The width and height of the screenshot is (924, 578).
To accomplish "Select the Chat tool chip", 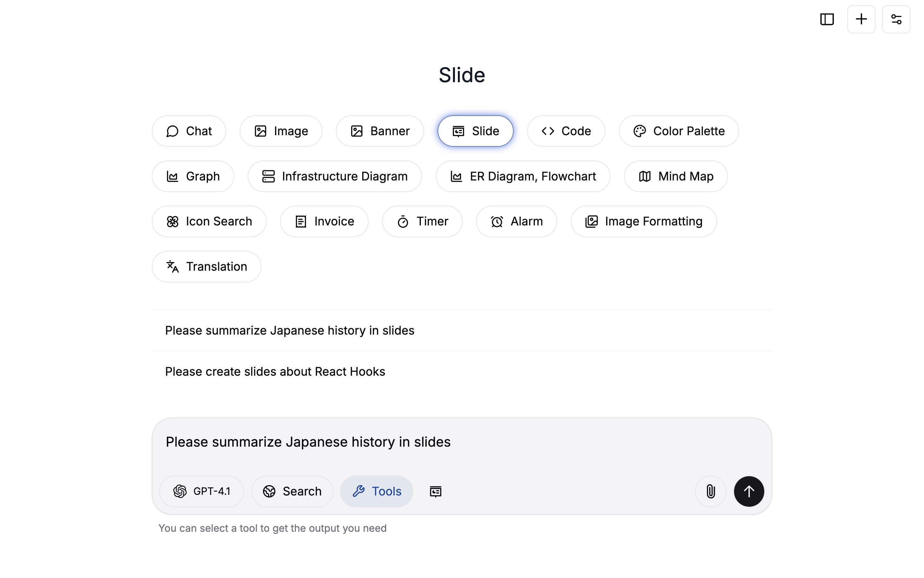I will pos(189,131).
